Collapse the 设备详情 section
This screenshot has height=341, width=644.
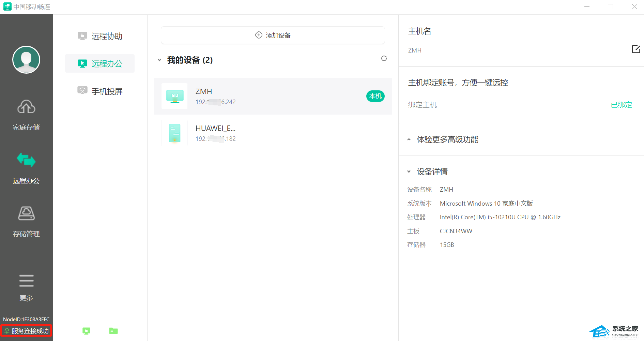pos(409,172)
